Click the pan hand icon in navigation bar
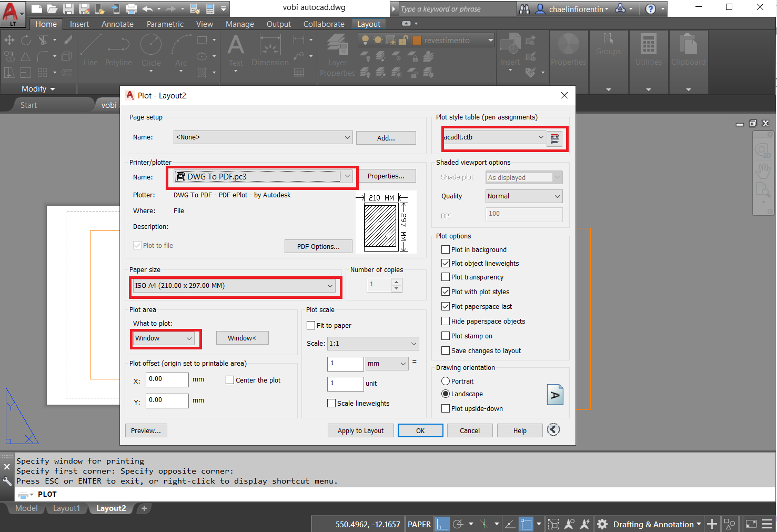Viewport: 777px width, 532px height. [763, 170]
